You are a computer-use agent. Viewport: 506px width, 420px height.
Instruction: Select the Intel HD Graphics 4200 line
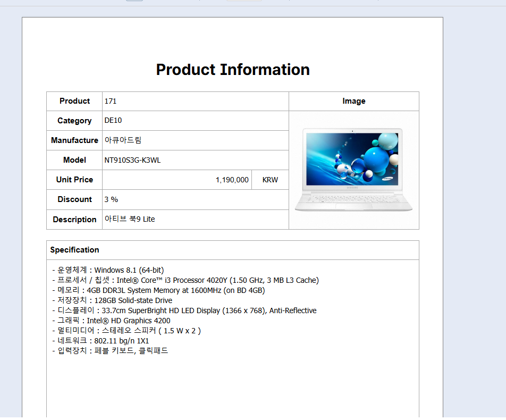point(111,321)
